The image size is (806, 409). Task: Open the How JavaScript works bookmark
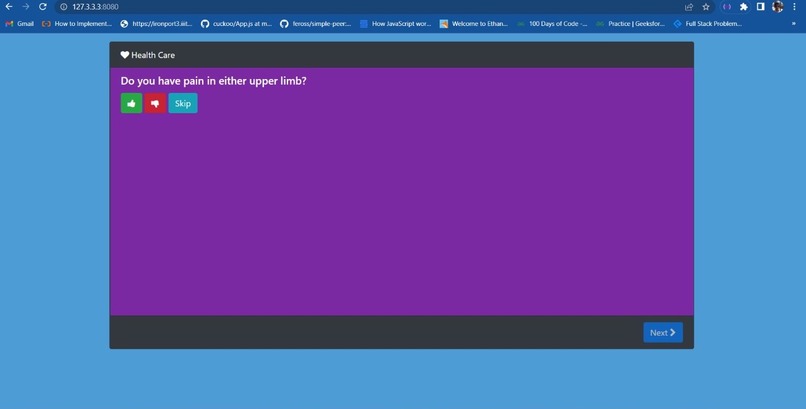coord(396,24)
